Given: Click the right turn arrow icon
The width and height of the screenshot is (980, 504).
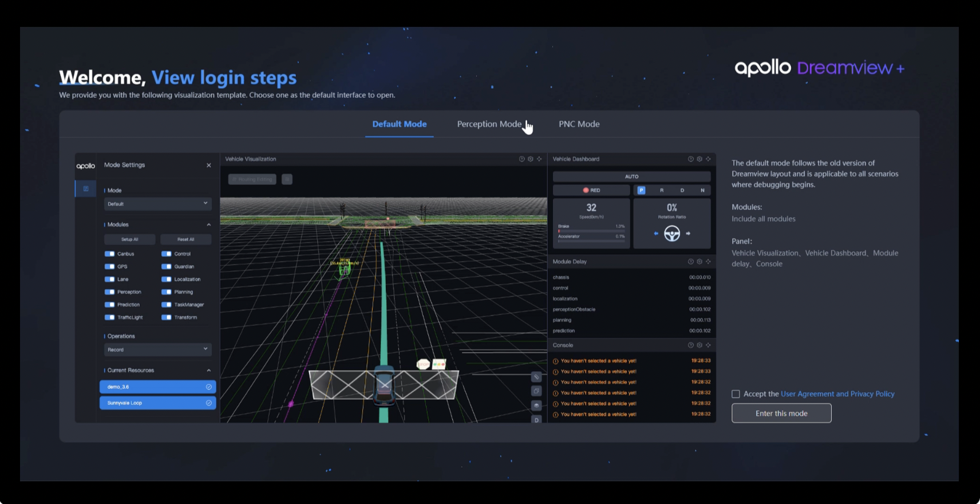Looking at the screenshot, I should tap(688, 234).
